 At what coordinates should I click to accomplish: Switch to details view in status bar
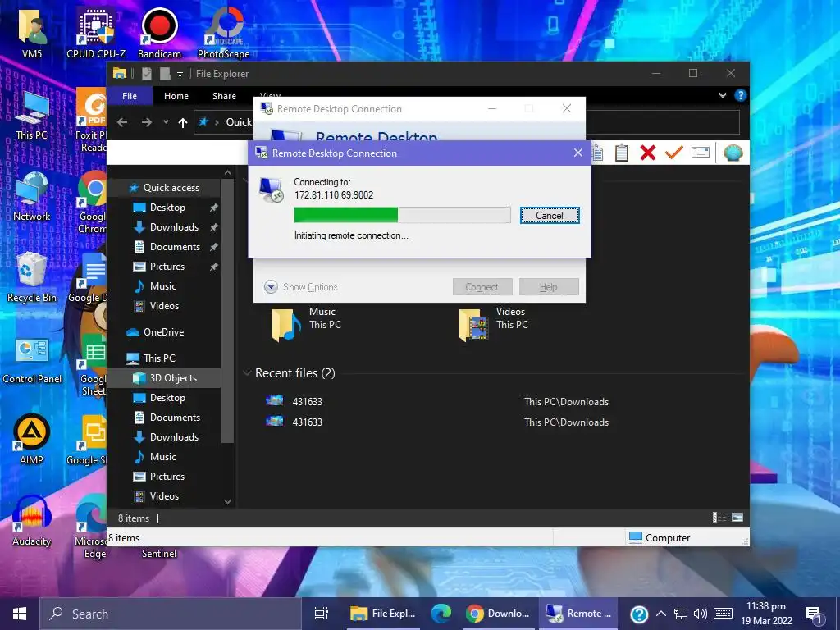point(719,517)
